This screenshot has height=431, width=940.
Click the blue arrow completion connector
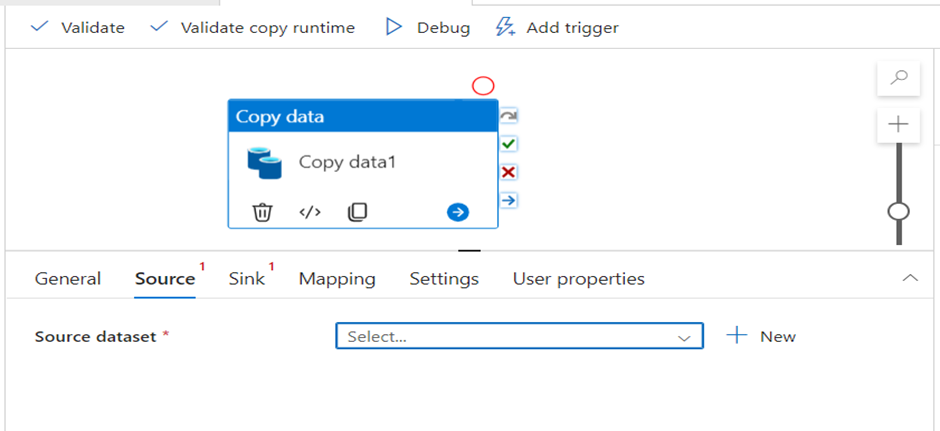509,200
